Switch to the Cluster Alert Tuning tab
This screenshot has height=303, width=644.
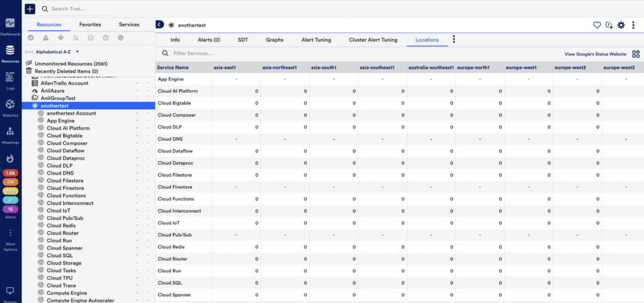coord(374,40)
